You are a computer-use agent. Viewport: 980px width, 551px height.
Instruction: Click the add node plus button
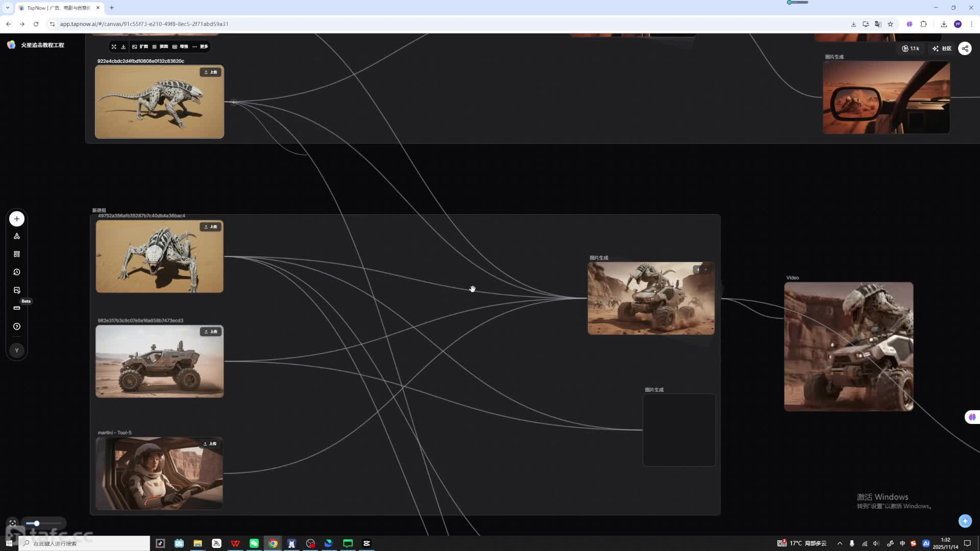coord(17,219)
